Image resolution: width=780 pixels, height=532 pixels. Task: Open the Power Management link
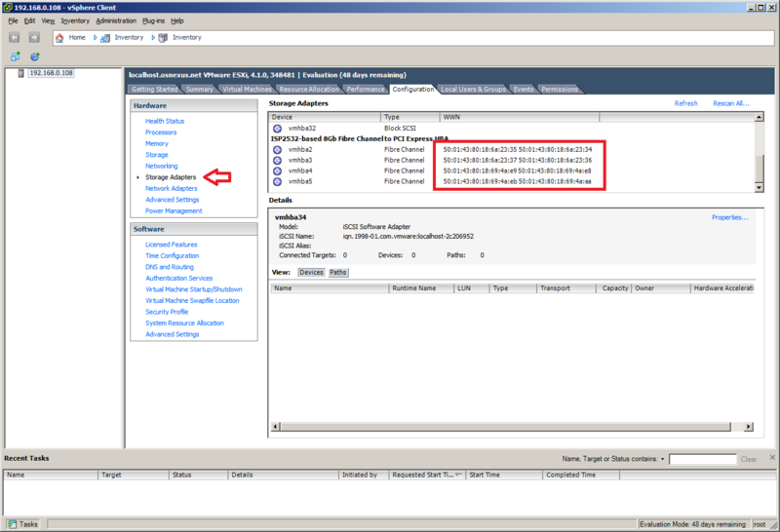click(174, 210)
